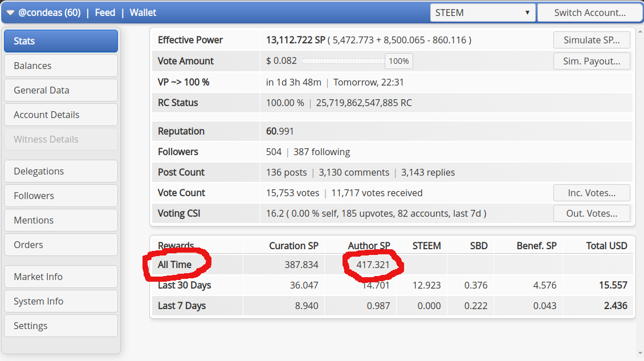The image size is (644, 361).
Task: Switch to the Orders tab
Action: pyautogui.click(x=60, y=245)
